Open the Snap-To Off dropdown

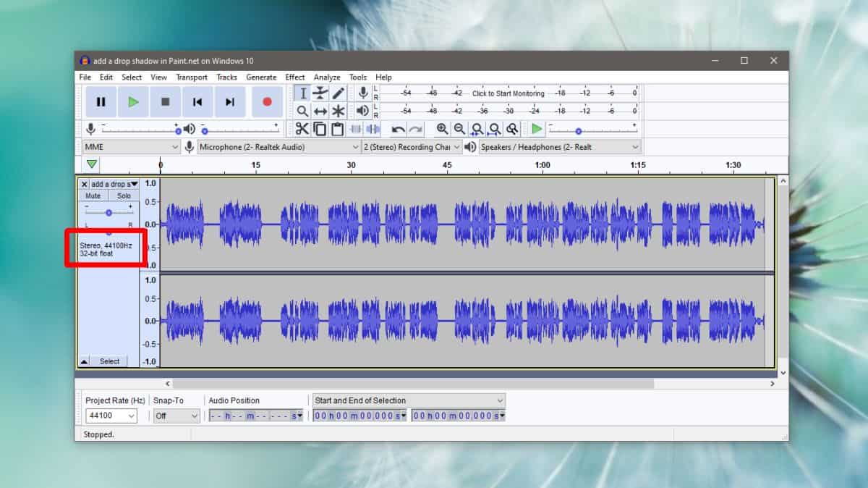click(176, 416)
